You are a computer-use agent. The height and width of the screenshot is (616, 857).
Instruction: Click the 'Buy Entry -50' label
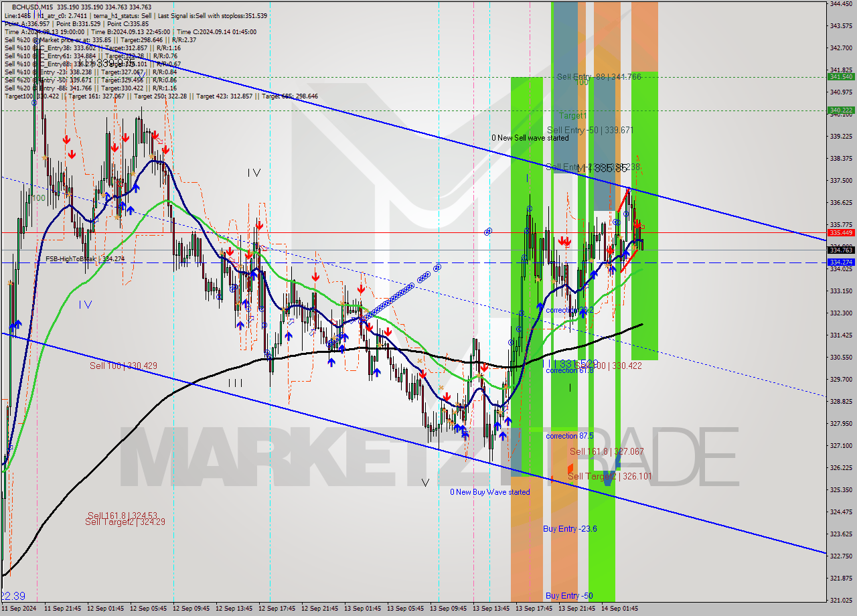569,596
